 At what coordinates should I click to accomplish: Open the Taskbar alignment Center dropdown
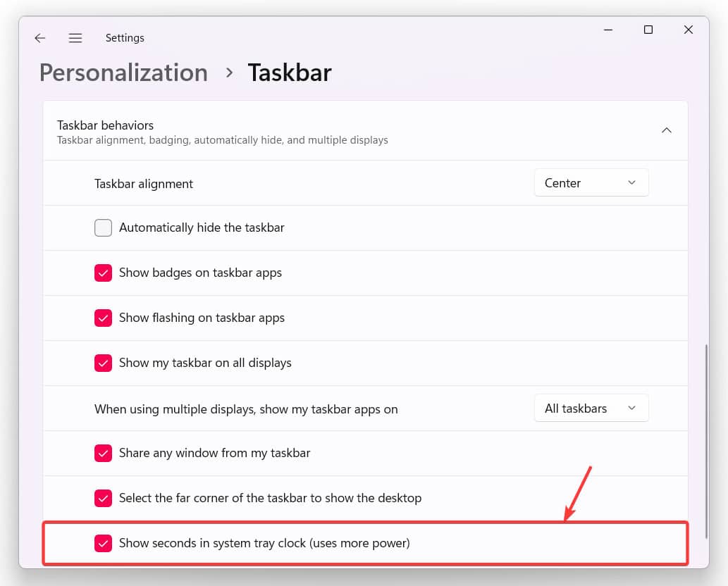pyautogui.click(x=591, y=183)
